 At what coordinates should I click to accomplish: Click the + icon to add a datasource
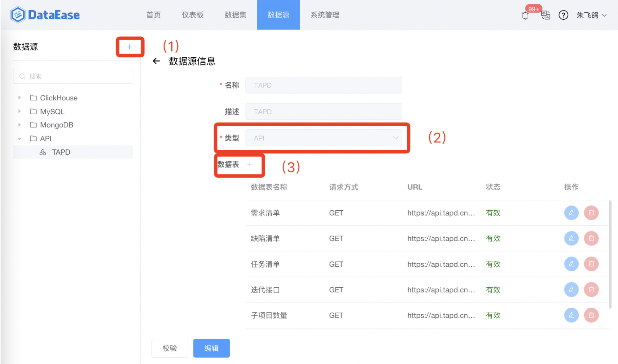129,47
